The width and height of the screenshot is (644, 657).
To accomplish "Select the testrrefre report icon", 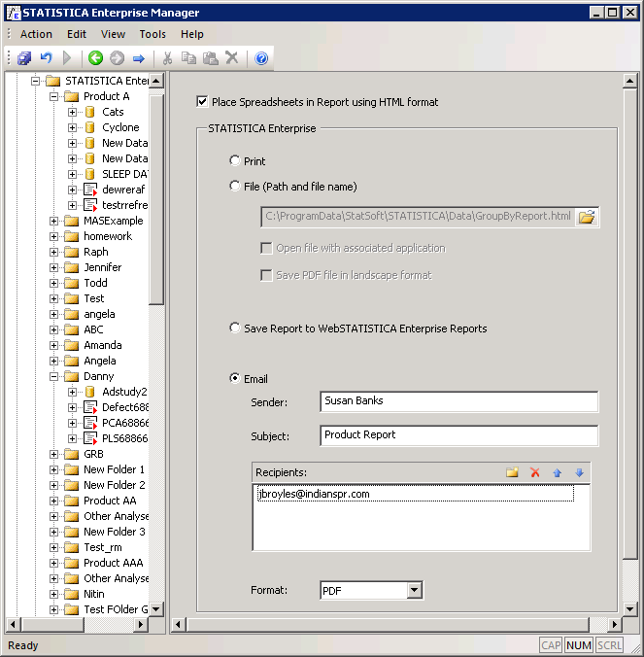I will point(90,205).
